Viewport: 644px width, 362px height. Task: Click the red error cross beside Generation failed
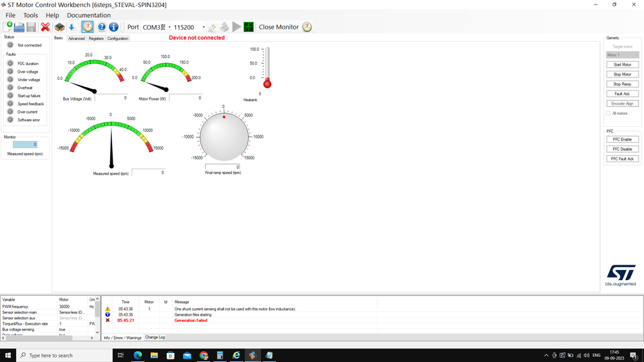tap(108, 320)
